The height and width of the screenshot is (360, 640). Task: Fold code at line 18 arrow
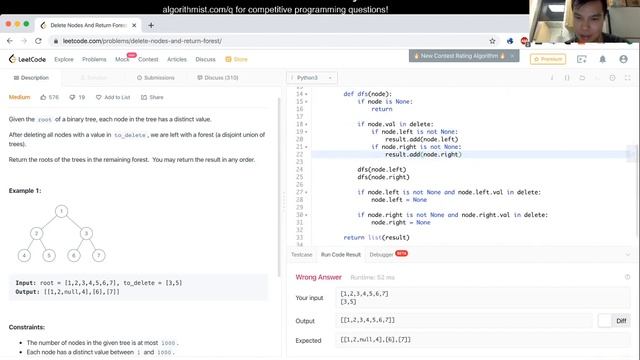coord(306,124)
